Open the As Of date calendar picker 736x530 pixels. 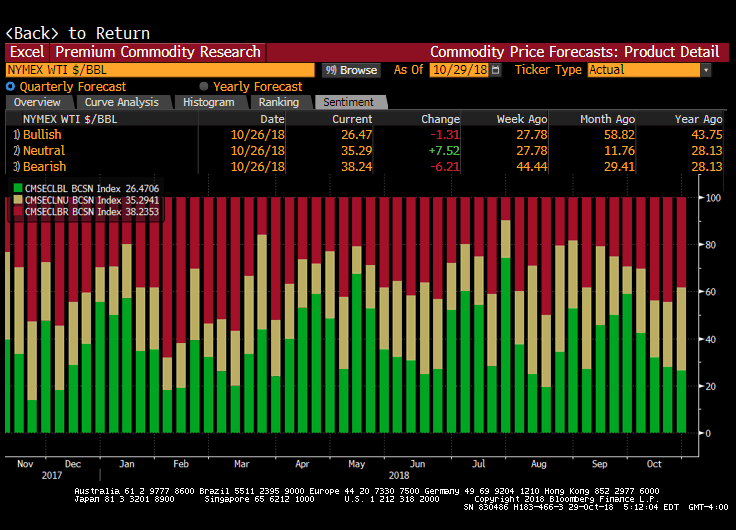pyautogui.click(x=495, y=70)
